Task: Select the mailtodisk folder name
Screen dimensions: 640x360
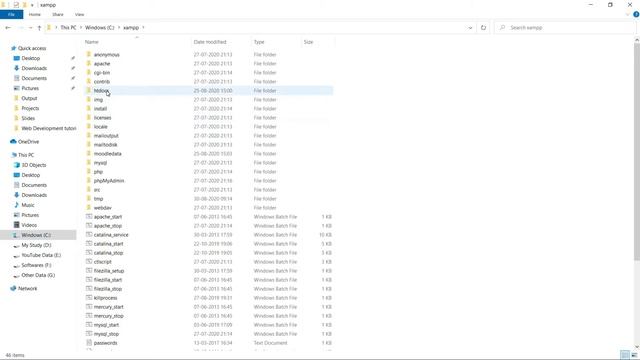Action: (x=105, y=144)
